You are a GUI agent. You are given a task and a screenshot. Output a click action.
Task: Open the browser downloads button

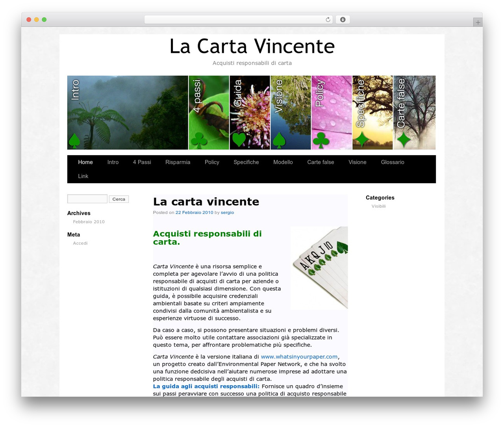(343, 20)
